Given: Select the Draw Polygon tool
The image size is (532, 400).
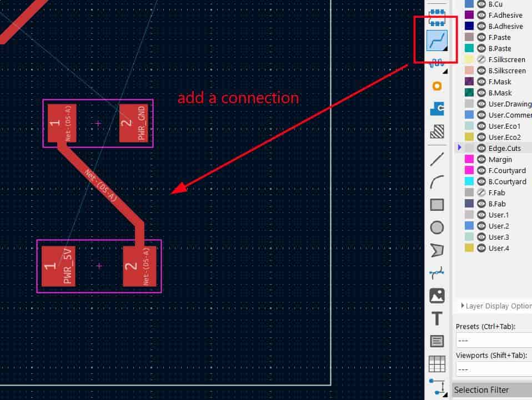Looking at the screenshot, I should click(x=437, y=250).
